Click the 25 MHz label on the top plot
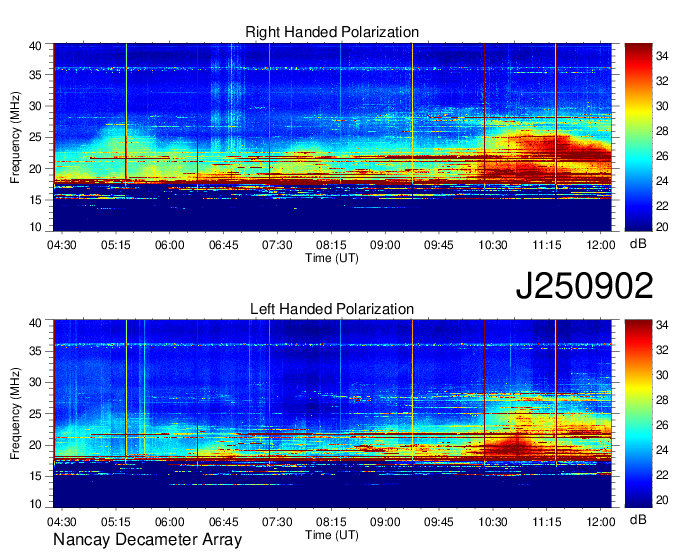This screenshot has height=552, width=680. 35,137
